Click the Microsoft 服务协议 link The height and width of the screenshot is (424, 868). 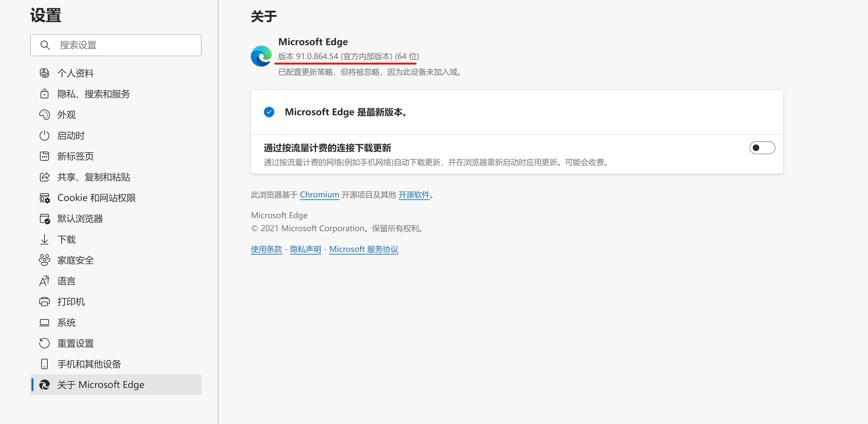[364, 249]
